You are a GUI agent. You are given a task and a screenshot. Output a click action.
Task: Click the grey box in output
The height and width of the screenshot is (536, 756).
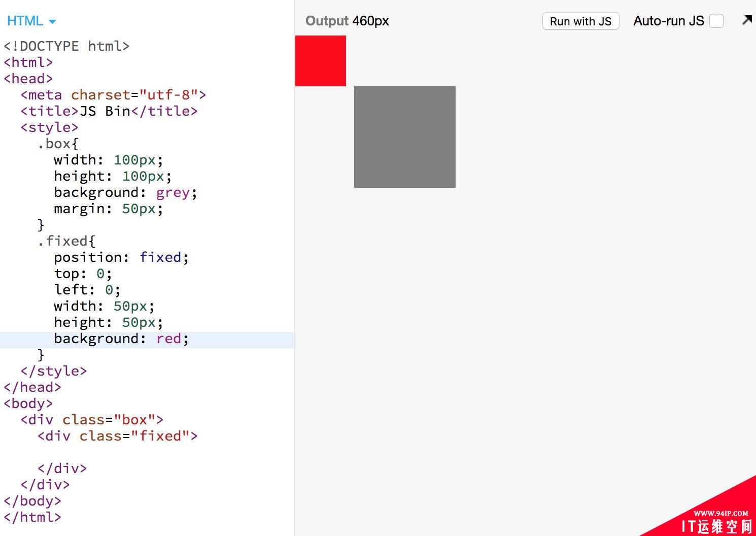tap(405, 137)
